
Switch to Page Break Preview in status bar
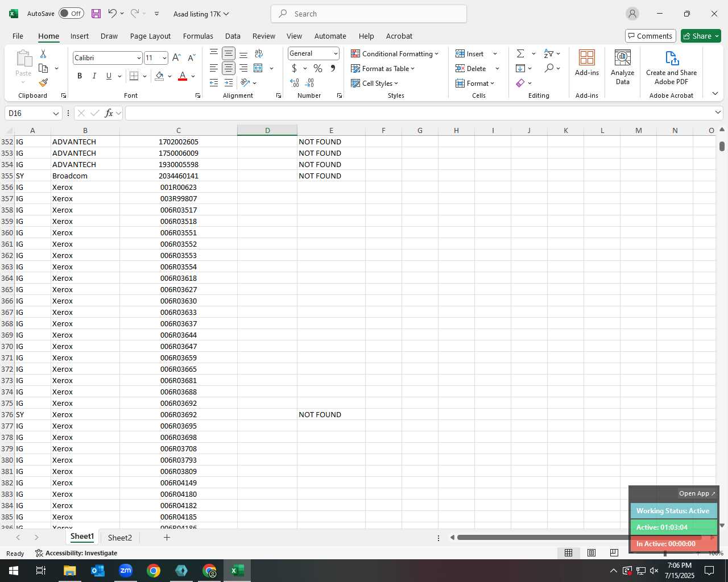coord(614,552)
